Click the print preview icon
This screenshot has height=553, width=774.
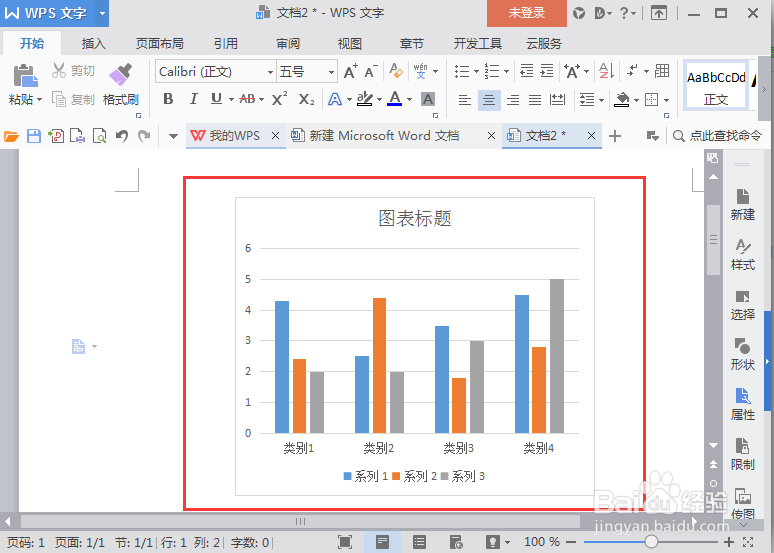100,136
